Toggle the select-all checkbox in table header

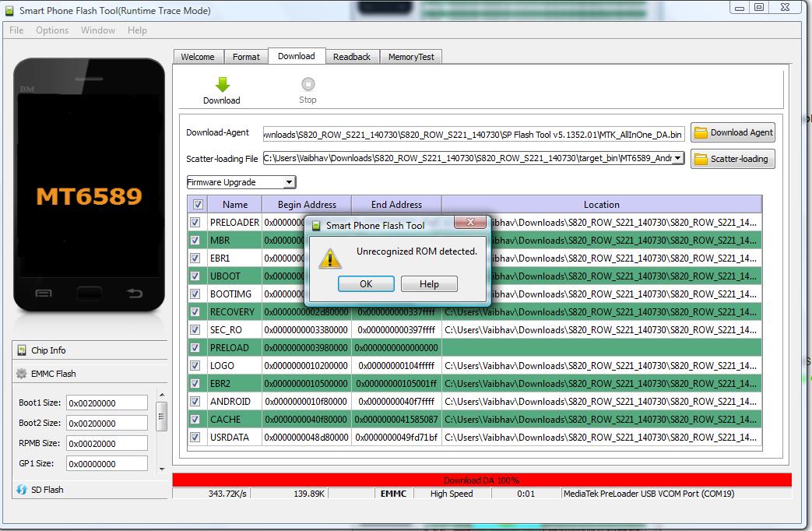pos(198,205)
